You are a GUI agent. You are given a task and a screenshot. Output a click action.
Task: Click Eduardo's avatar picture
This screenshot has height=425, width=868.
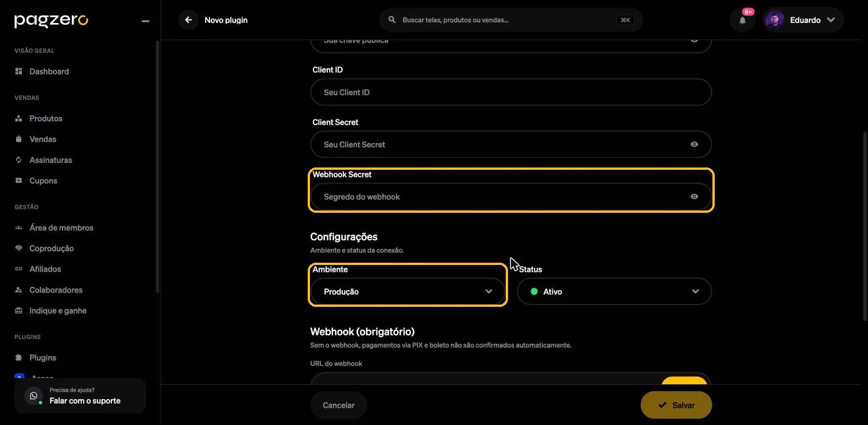(774, 20)
